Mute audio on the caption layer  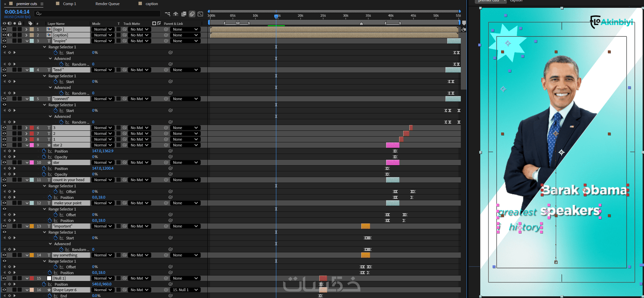click(10, 35)
